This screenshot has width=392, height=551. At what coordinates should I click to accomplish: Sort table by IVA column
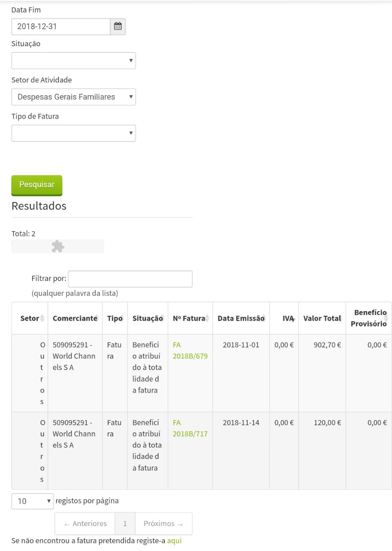pyautogui.click(x=288, y=318)
